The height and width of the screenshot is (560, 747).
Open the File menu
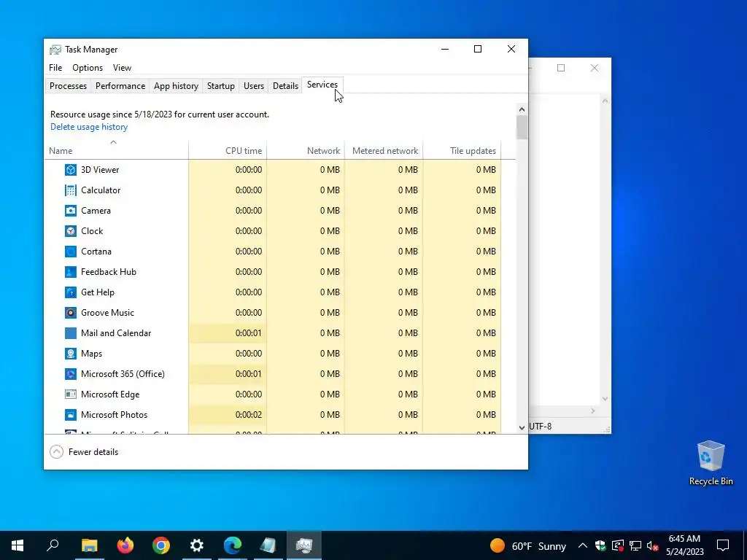[55, 68]
